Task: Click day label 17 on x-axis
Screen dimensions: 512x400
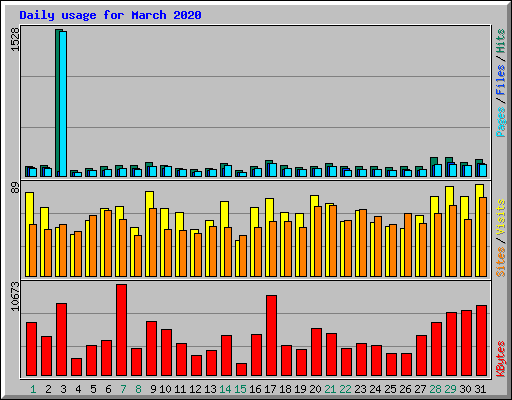Action: (x=270, y=389)
